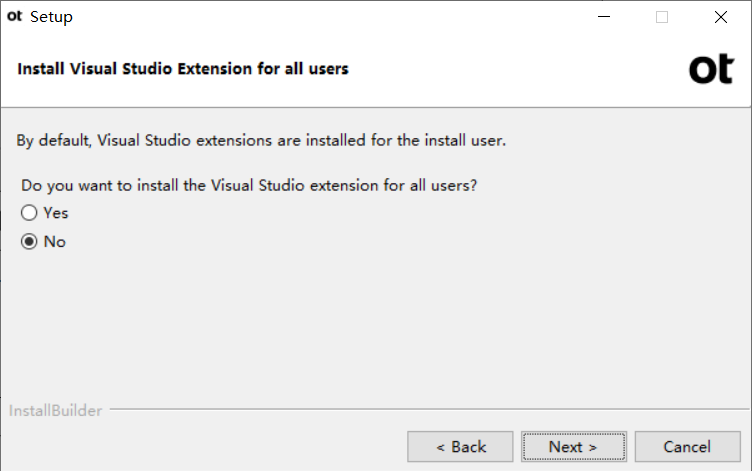Close the Setup window
Image resolution: width=752 pixels, height=471 pixels.
coord(720,17)
